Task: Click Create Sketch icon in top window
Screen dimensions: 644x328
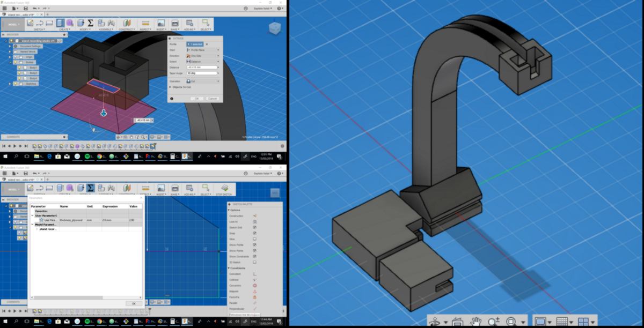Action: pos(30,23)
